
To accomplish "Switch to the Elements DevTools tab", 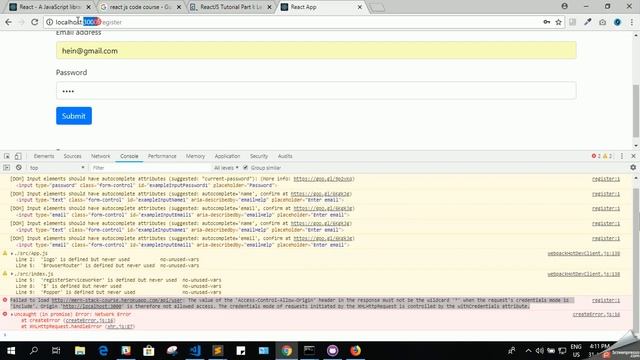I will point(44,156).
